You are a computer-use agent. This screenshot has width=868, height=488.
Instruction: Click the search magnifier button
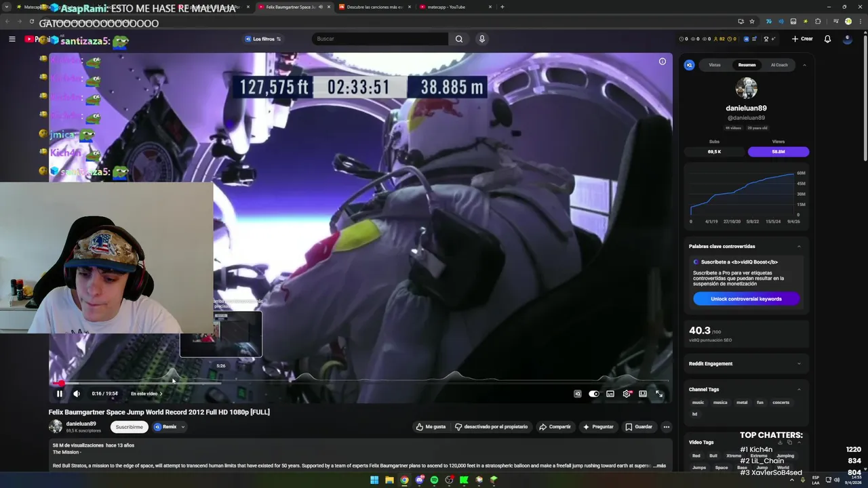[459, 39]
